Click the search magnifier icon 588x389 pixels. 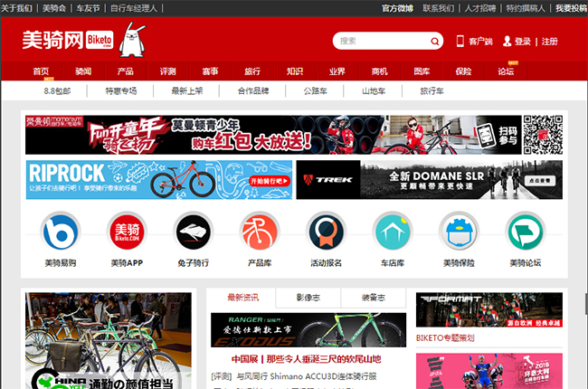[x=435, y=42]
